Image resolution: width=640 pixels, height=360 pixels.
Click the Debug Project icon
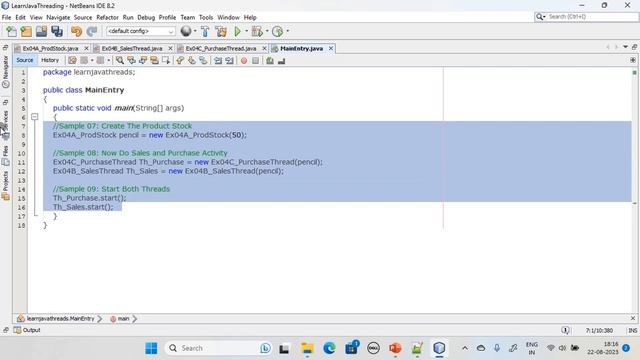point(257,31)
